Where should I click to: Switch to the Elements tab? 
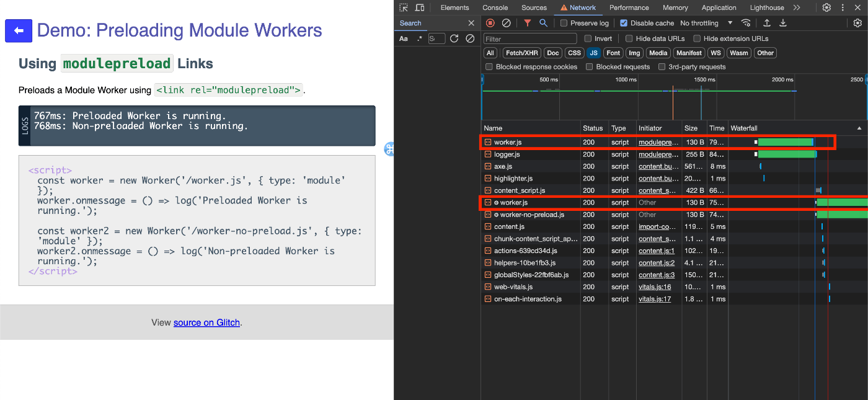pyautogui.click(x=454, y=7)
